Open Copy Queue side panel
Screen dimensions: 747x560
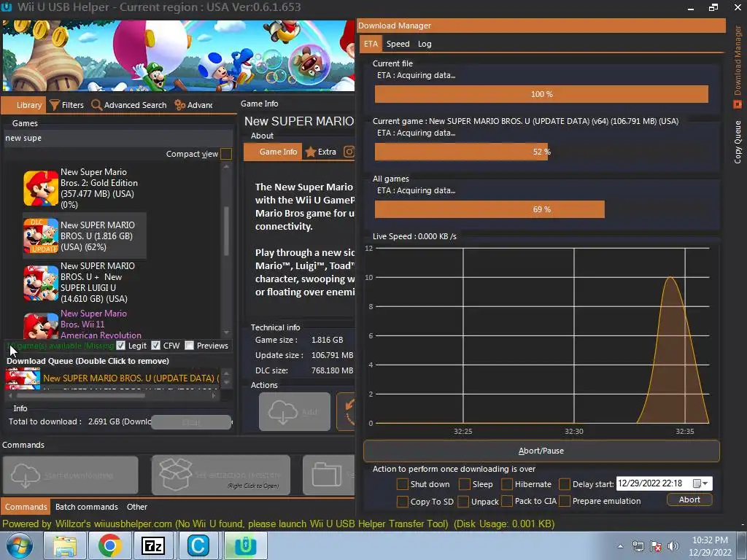(x=738, y=142)
